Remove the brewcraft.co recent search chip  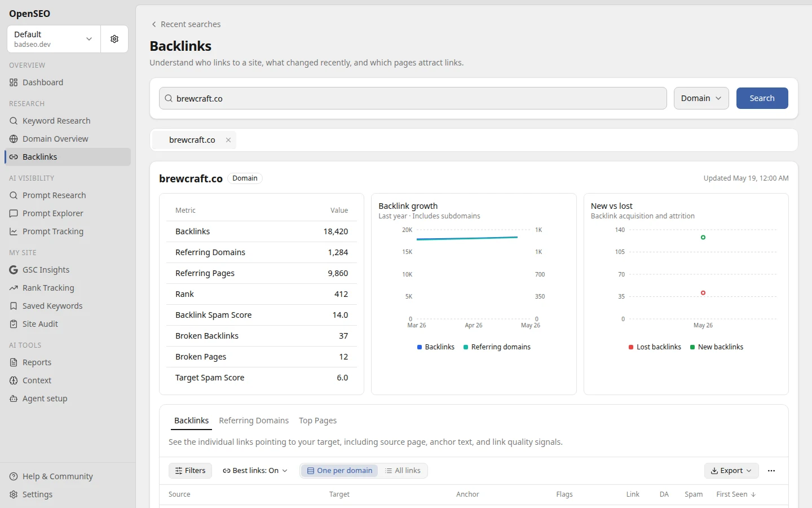click(x=228, y=140)
